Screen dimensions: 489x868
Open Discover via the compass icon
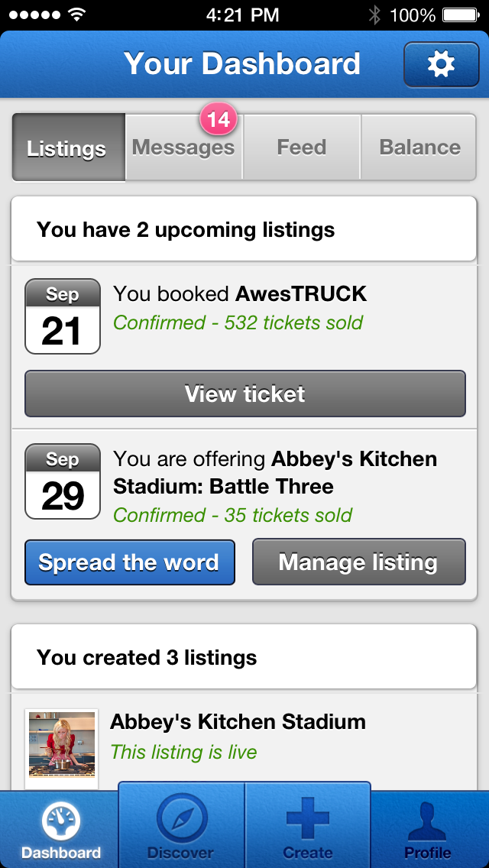181,819
